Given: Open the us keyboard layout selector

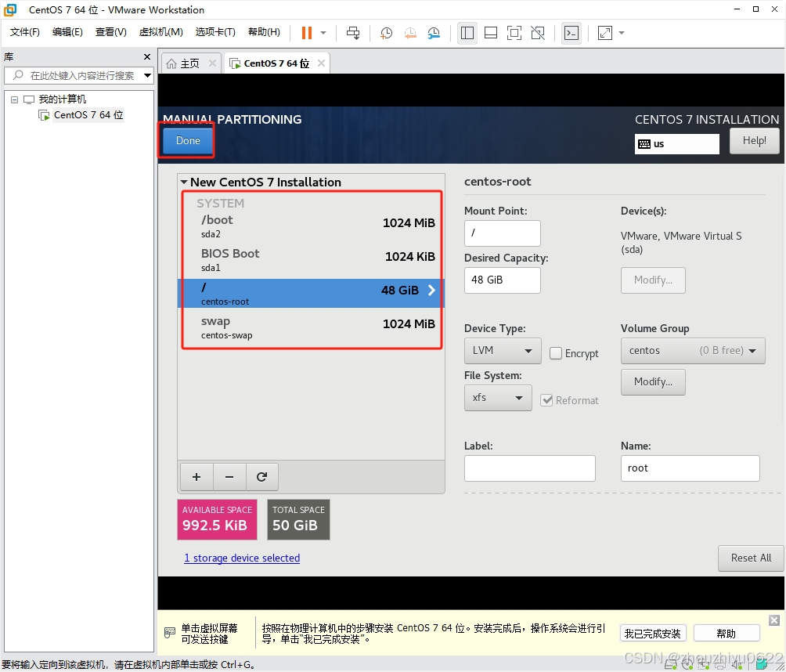Looking at the screenshot, I should 676,144.
